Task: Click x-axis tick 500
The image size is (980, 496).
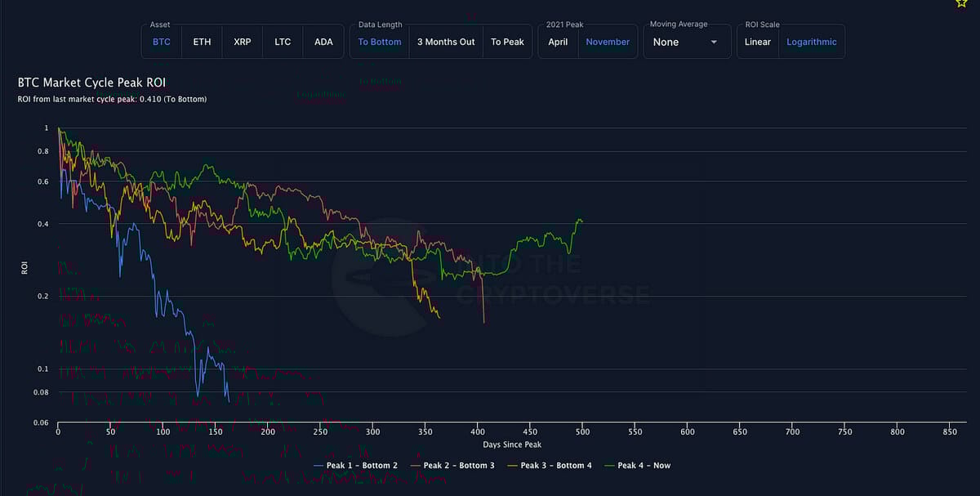Action: 582,431
